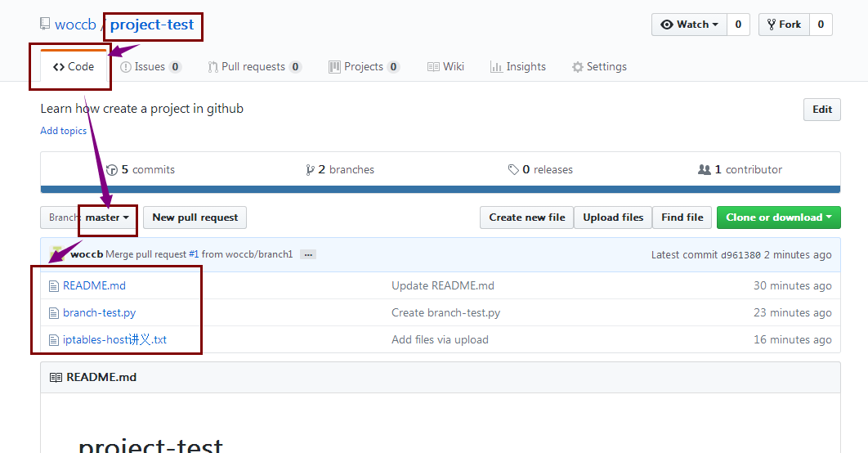Click the README.md preview header book icon
The image size is (868, 453).
[56, 378]
